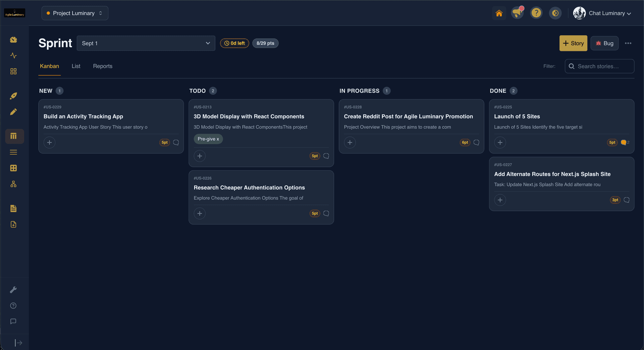The height and width of the screenshot is (350, 644).
Task: Expand the sidebar with the arrow icon
Action: (x=18, y=343)
